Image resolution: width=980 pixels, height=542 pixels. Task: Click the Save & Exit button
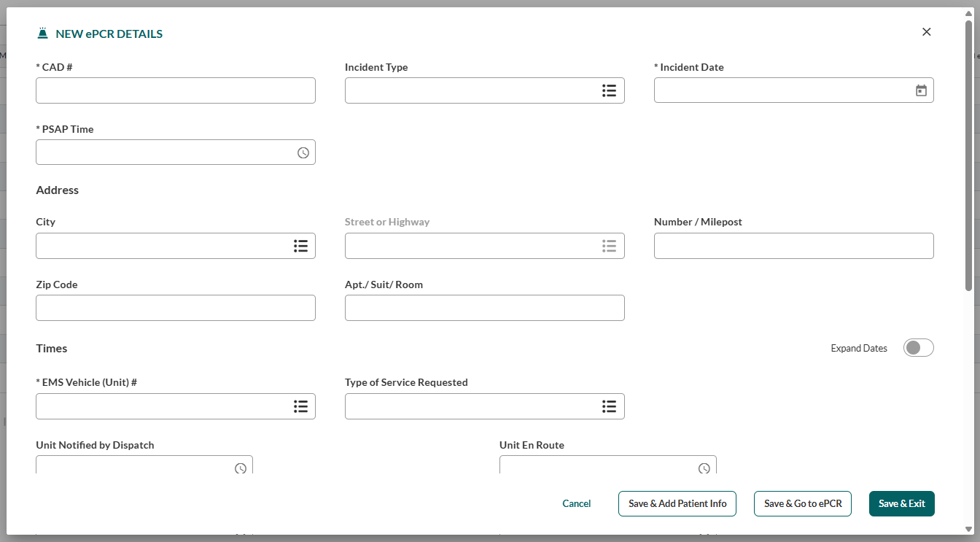[901, 503]
